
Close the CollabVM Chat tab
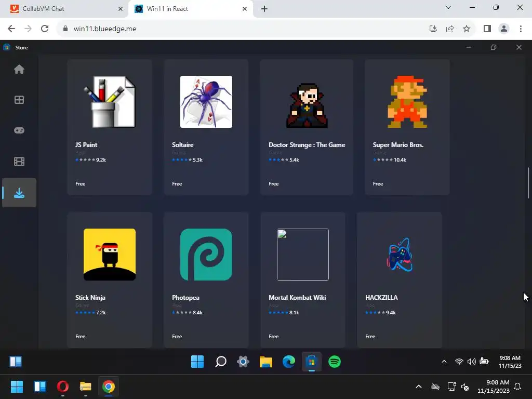(121, 9)
